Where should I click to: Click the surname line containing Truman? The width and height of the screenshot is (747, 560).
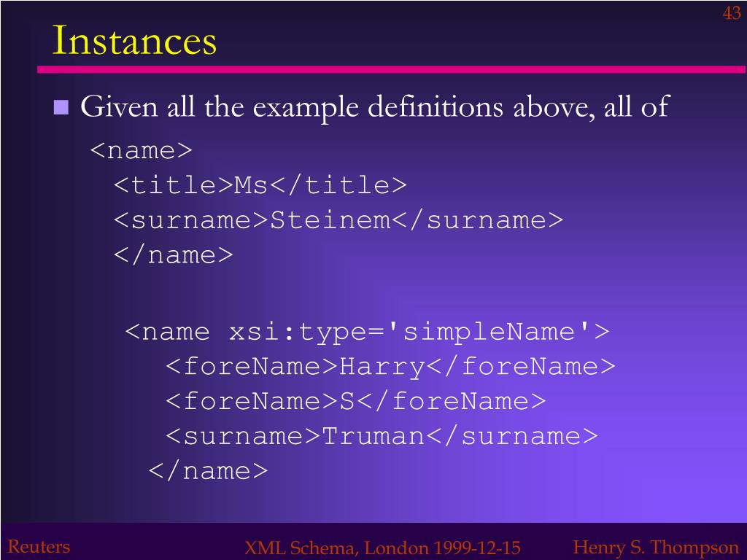(x=382, y=436)
